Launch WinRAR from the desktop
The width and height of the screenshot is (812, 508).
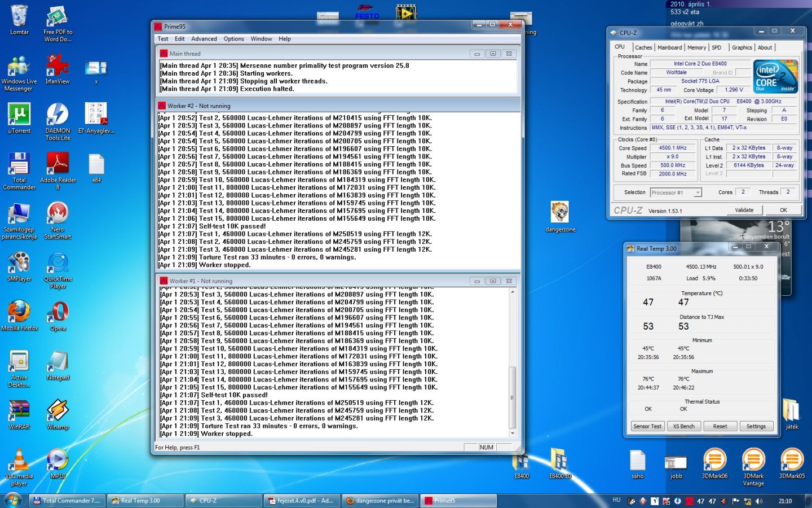(19, 415)
